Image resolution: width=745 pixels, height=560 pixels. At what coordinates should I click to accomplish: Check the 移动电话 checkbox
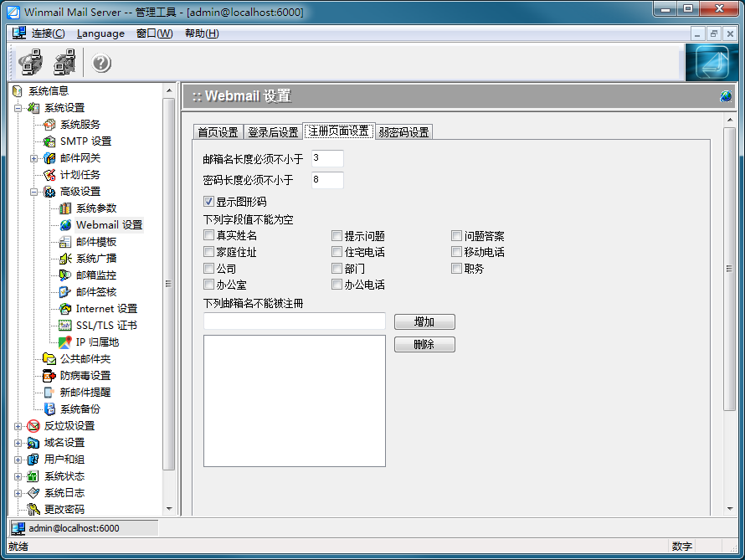pyautogui.click(x=456, y=251)
